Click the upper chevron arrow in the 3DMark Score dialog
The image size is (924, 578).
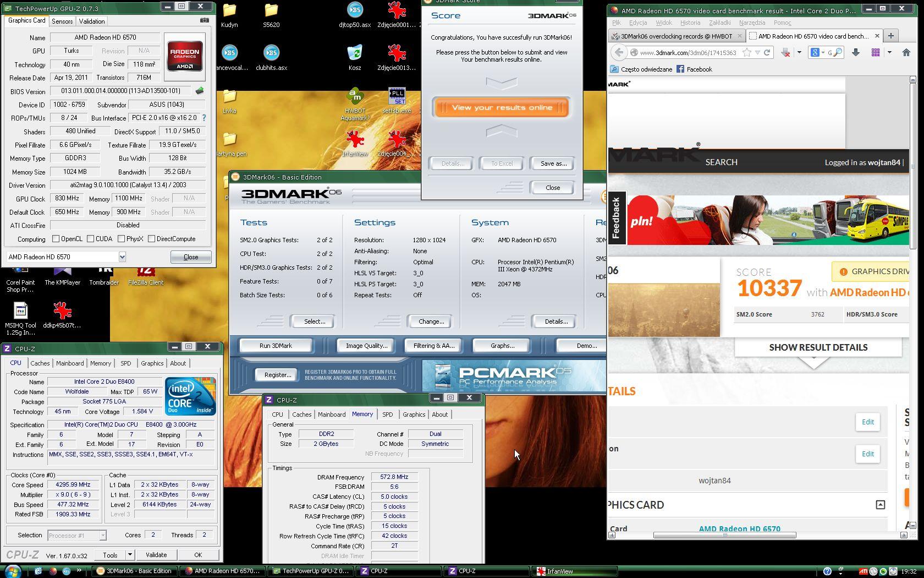click(502, 83)
